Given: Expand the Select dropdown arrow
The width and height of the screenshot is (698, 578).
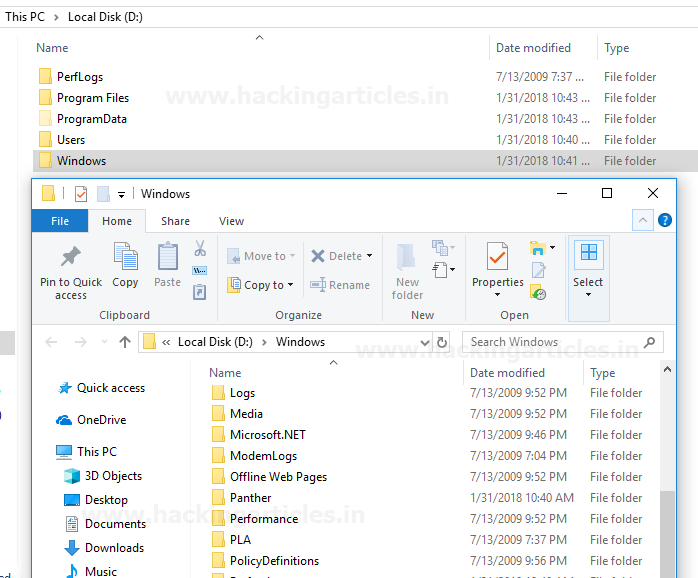Looking at the screenshot, I should point(588,295).
